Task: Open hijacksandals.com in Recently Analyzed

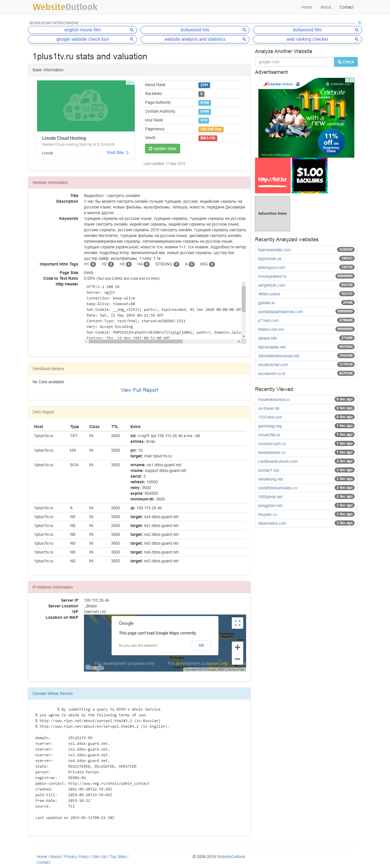Action: point(274,250)
